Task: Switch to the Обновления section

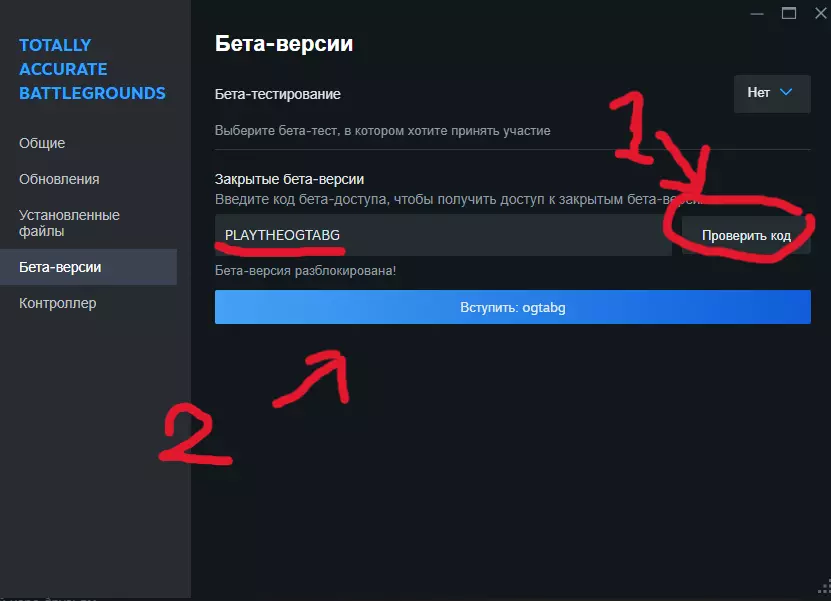Action: [x=59, y=179]
